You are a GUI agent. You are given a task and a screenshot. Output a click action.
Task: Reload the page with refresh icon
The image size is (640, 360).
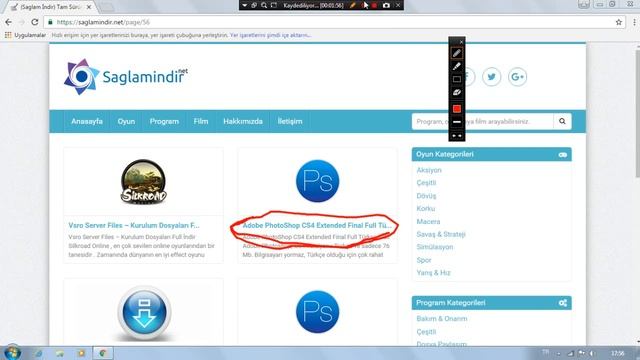(x=35, y=22)
